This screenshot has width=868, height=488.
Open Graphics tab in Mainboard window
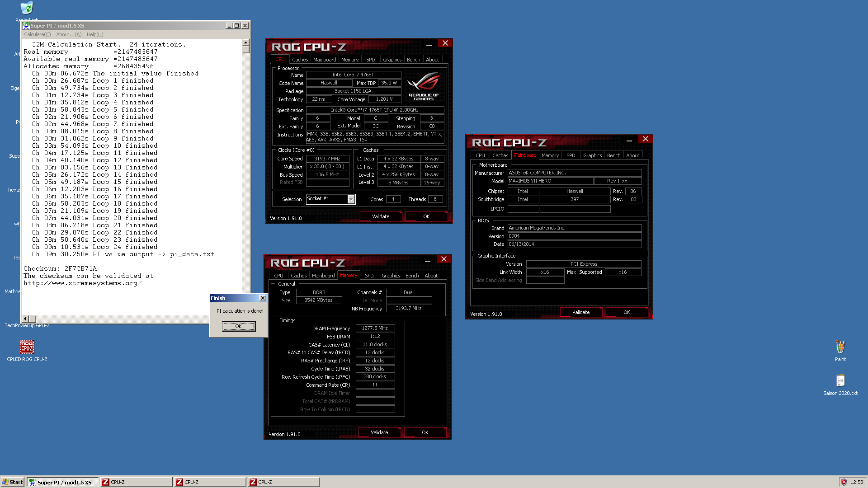coord(592,155)
